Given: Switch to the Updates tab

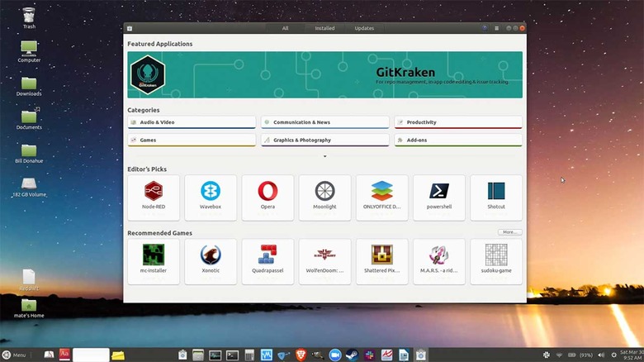Looking at the screenshot, I should click(364, 28).
